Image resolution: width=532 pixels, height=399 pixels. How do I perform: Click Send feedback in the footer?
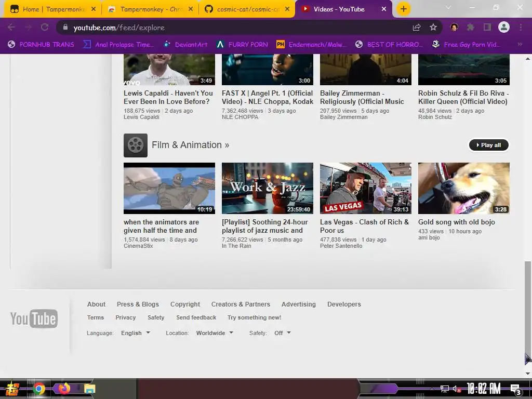click(196, 317)
